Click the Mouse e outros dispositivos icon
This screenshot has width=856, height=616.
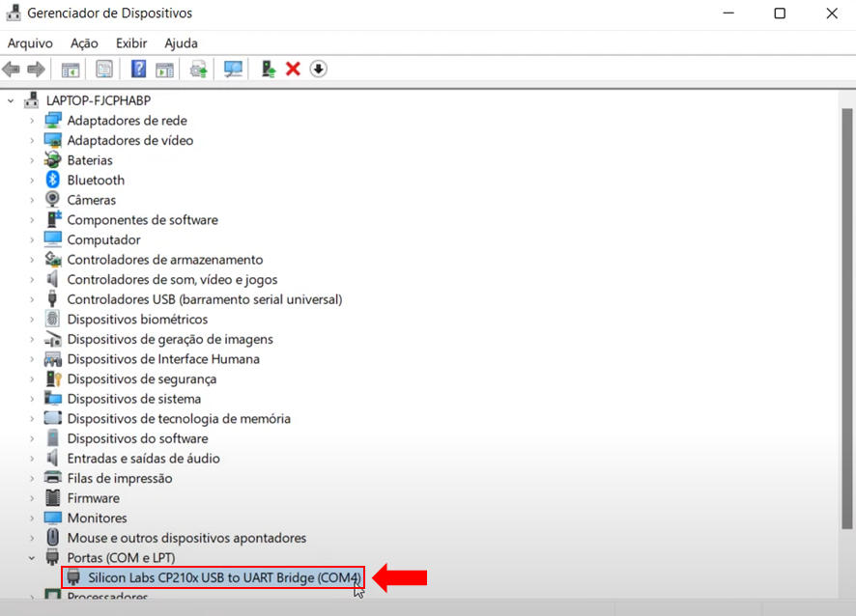click(x=52, y=538)
